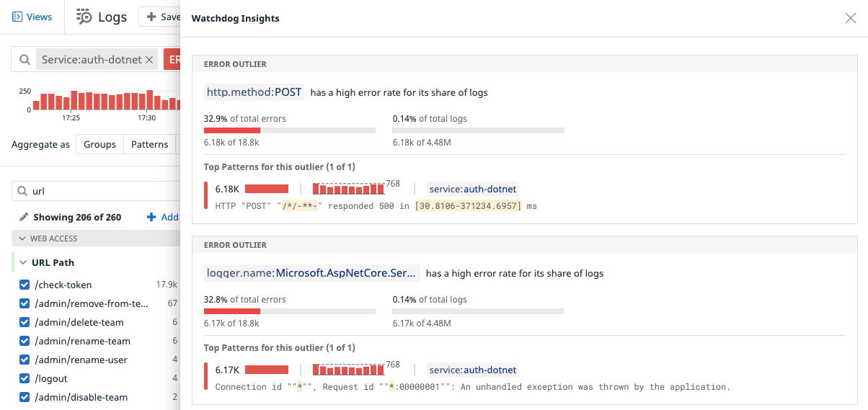Click the search magnifier in query bar
Image resolution: width=868 pixels, height=410 pixels.
25,60
